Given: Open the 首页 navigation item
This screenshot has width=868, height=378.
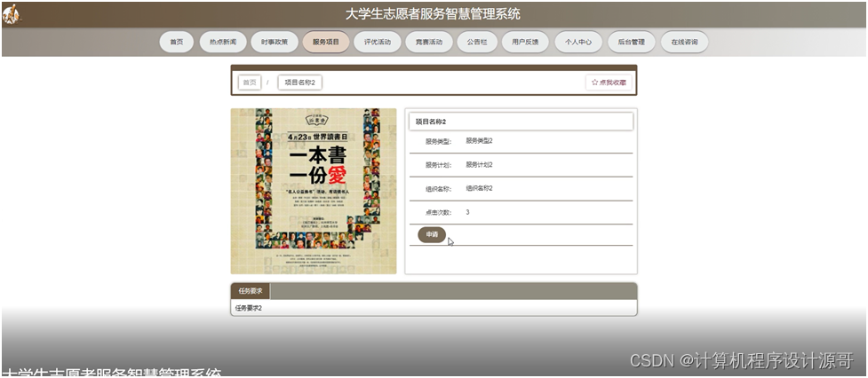Looking at the screenshot, I should pyautogui.click(x=177, y=42).
